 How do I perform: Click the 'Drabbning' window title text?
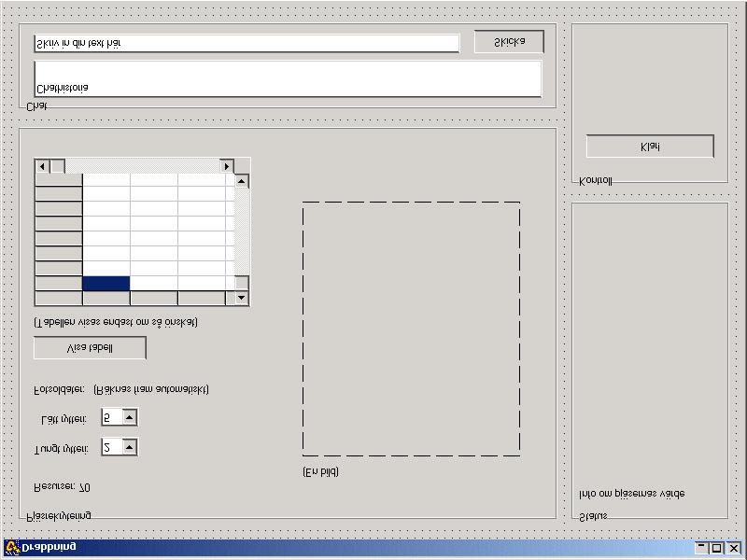(49, 547)
